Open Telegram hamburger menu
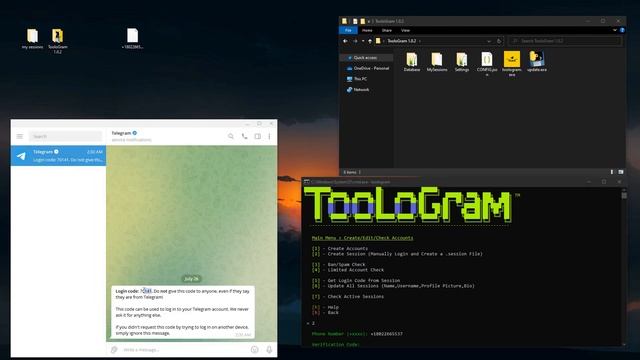 (20, 136)
